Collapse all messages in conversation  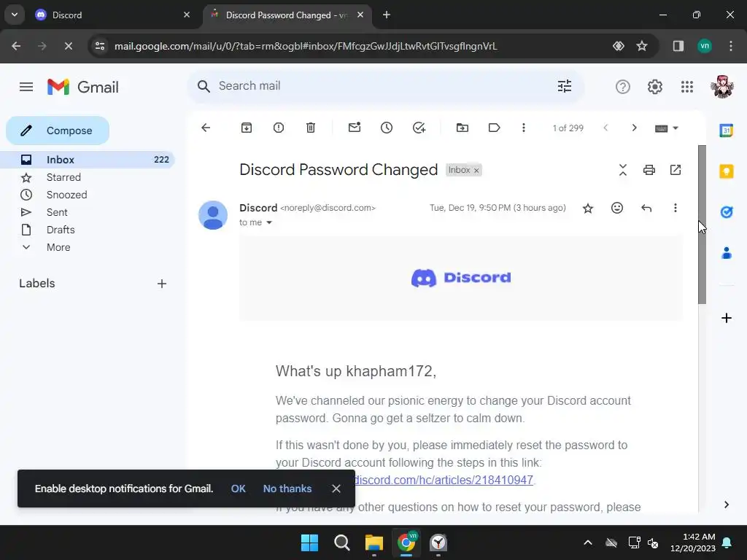[623, 170]
